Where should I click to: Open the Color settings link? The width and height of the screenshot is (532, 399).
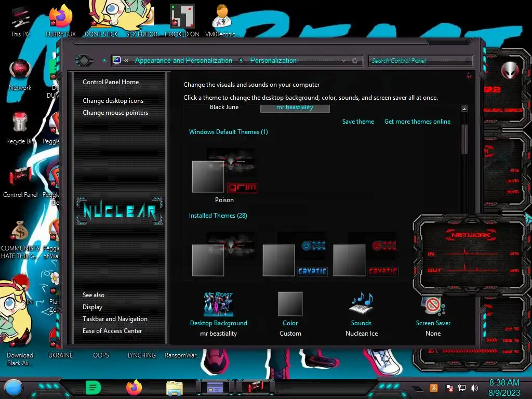[x=290, y=323]
